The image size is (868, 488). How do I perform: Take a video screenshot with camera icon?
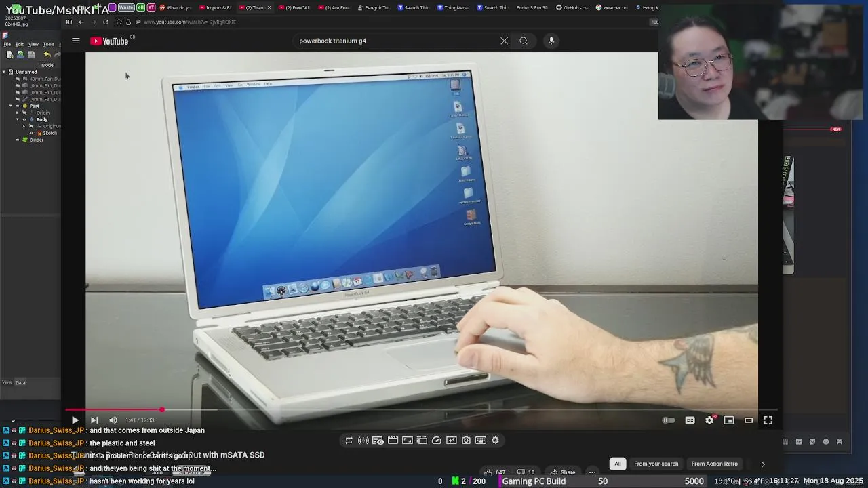[466, 441]
